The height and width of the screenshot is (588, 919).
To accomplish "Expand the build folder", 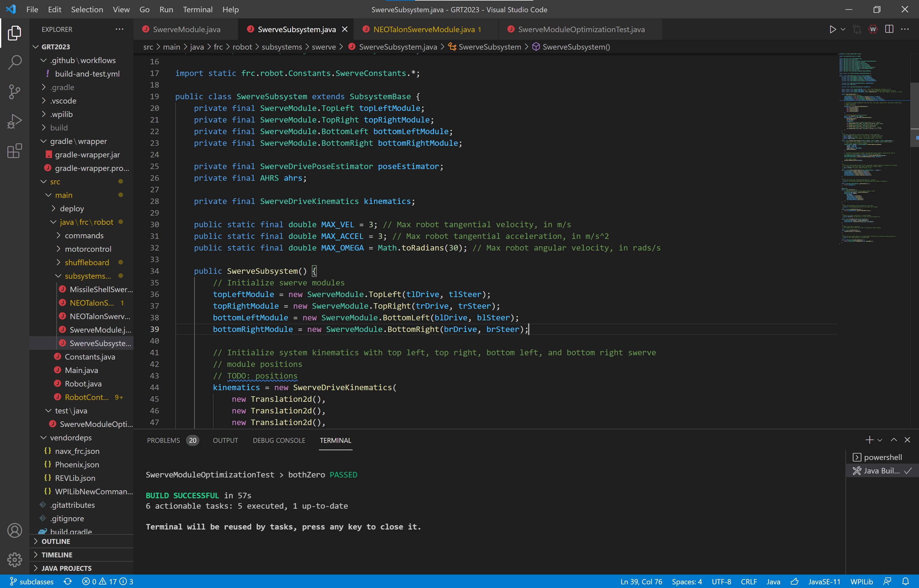I will [x=82, y=127].
